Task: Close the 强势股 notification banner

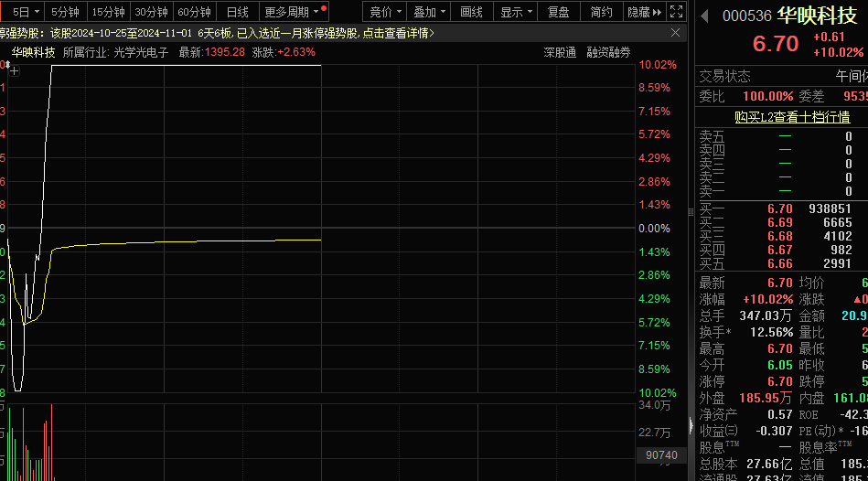Action: coord(676,32)
